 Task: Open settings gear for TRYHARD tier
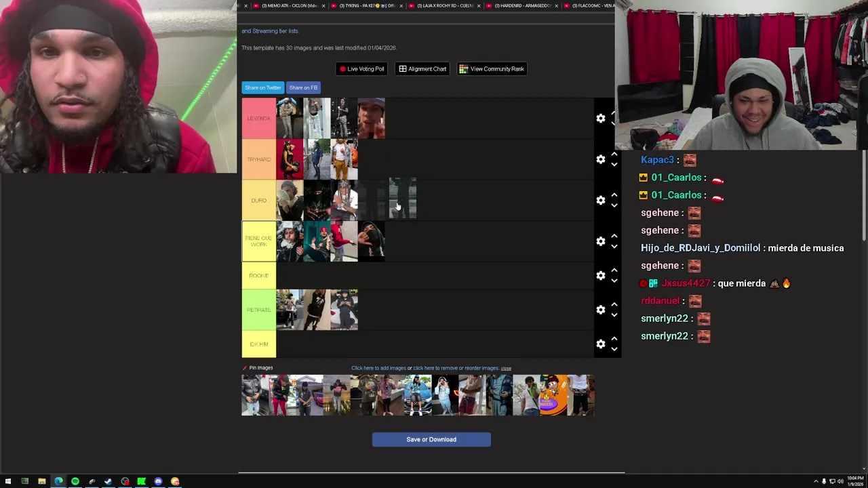(601, 159)
